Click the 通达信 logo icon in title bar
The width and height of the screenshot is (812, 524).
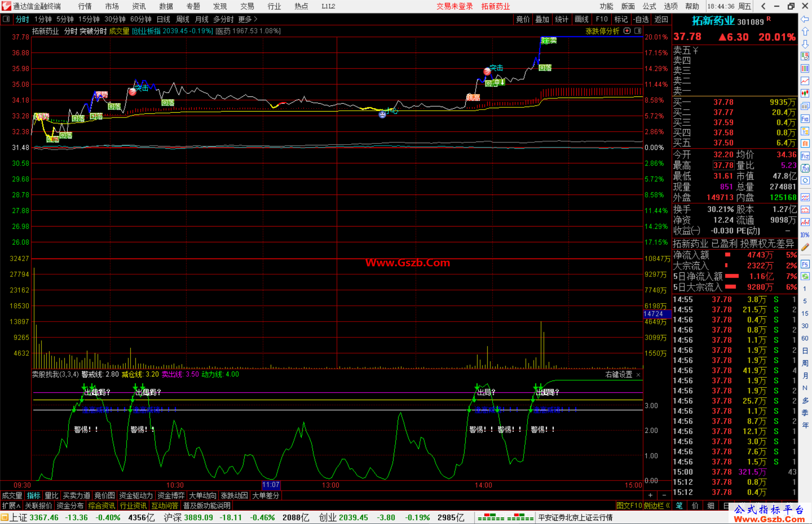6,6
